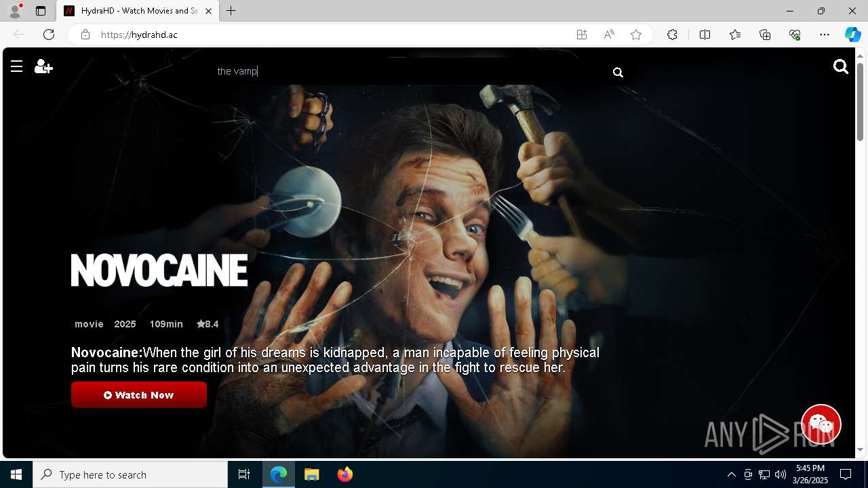The height and width of the screenshot is (488, 868).
Task: Click the page vertical scrollbar thumb
Action: tap(861, 101)
